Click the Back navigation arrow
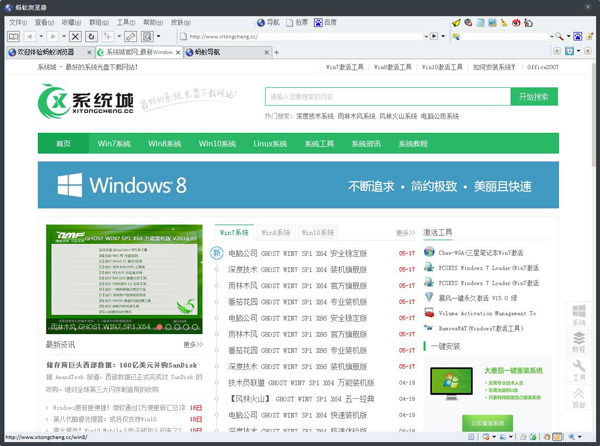 pos(29,37)
